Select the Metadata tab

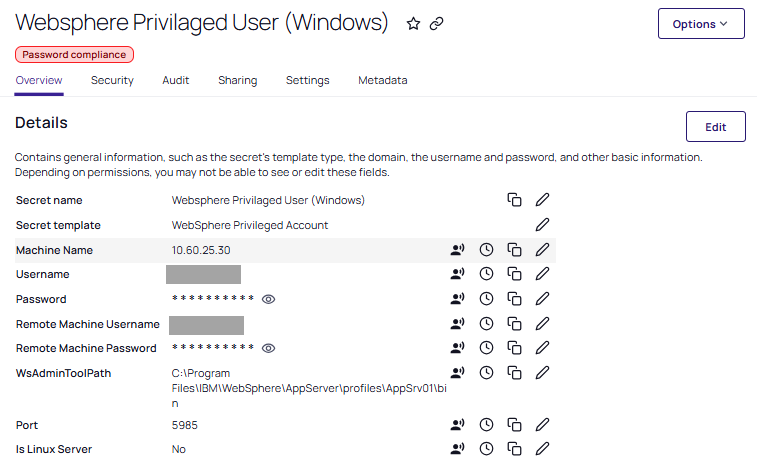click(383, 80)
